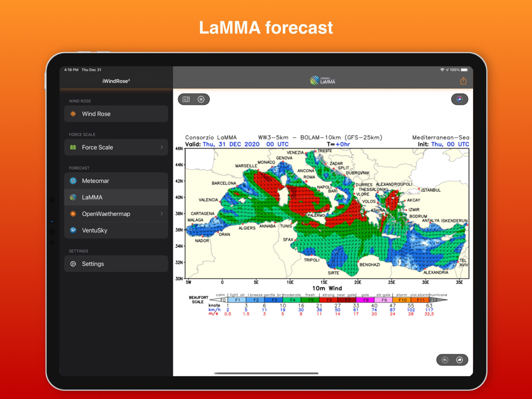Screen dimensions: 532x399
Task: Click the F12 hurricane gray swatch
Action: pos(438,300)
